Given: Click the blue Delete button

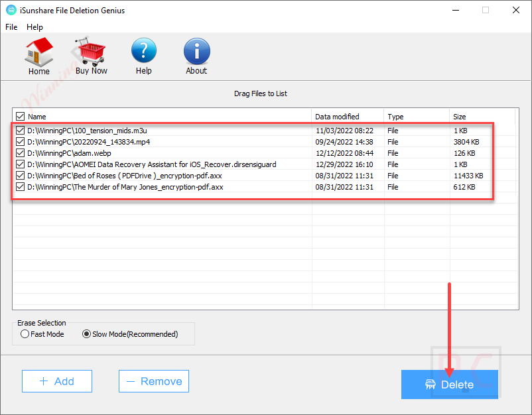Looking at the screenshot, I should pyautogui.click(x=450, y=385).
